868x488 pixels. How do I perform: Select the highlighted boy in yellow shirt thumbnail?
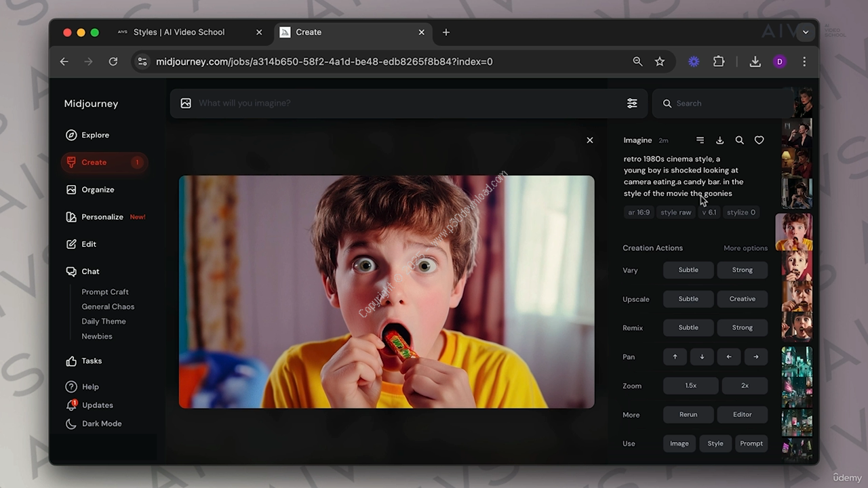793,232
